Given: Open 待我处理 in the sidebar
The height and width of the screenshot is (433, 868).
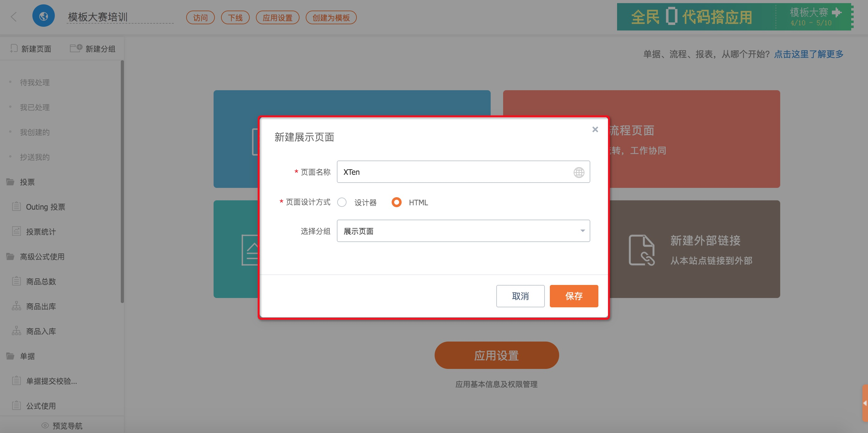Looking at the screenshot, I should click(x=35, y=82).
